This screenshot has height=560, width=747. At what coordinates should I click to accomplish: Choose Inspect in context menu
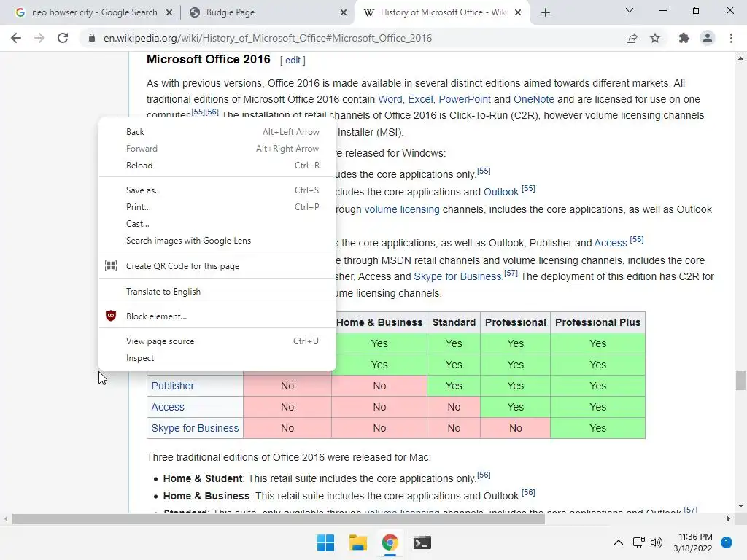(x=217, y=357)
